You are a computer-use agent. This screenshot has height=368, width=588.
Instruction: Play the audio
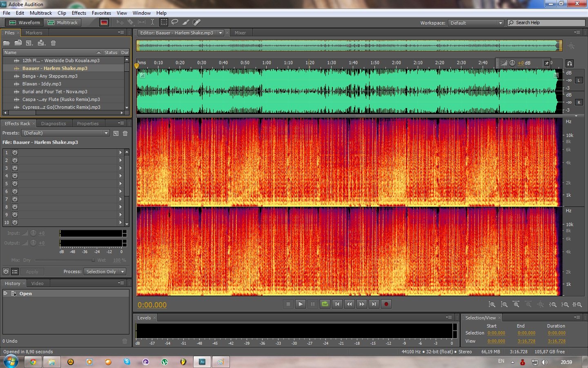[x=301, y=304]
